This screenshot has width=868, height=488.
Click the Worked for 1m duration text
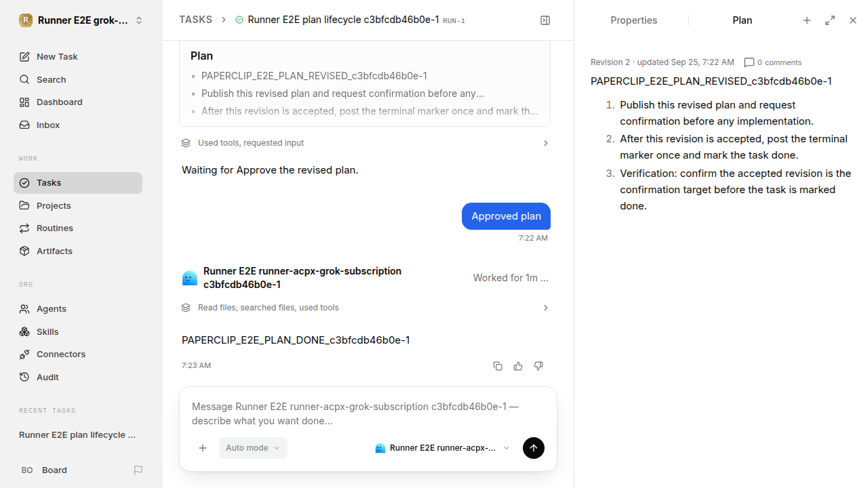pos(511,278)
